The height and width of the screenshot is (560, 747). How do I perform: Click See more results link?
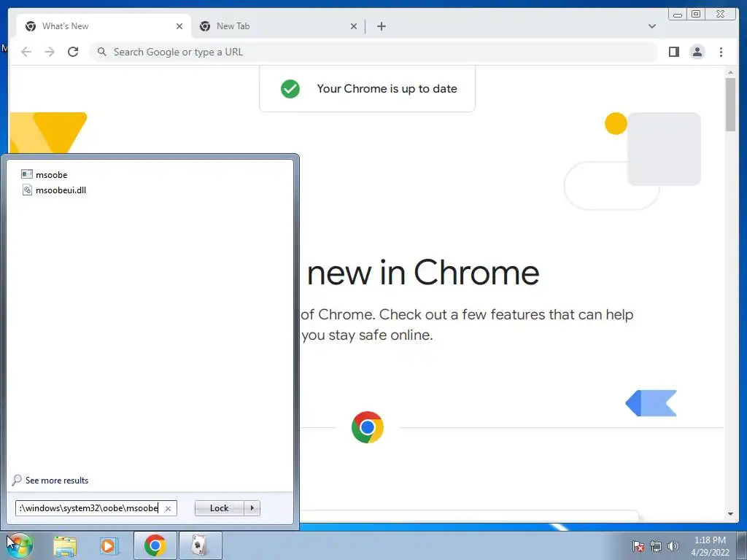click(57, 481)
